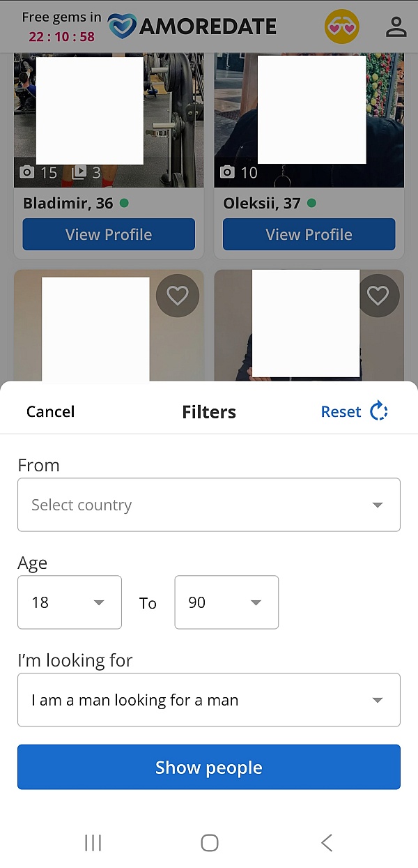Open the 'I am a man looking for' dropdown

[209, 700]
